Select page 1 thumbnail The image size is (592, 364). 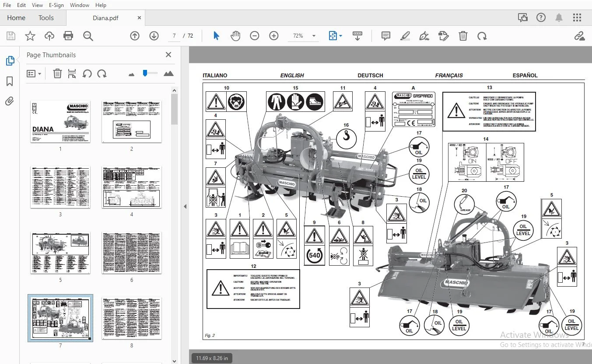click(60, 121)
